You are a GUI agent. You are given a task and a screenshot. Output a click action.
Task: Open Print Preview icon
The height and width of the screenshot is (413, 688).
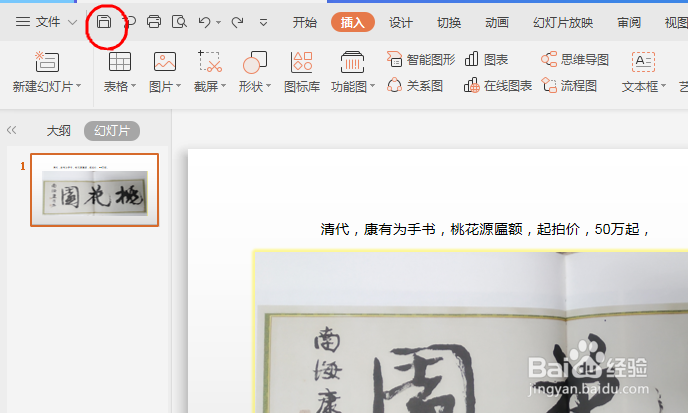[179, 22]
